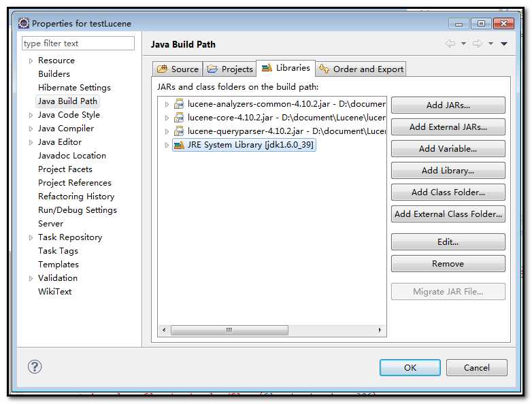This screenshot has width=532, height=404.
Task: Select the Java Compiler tree item
Action: point(66,129)
